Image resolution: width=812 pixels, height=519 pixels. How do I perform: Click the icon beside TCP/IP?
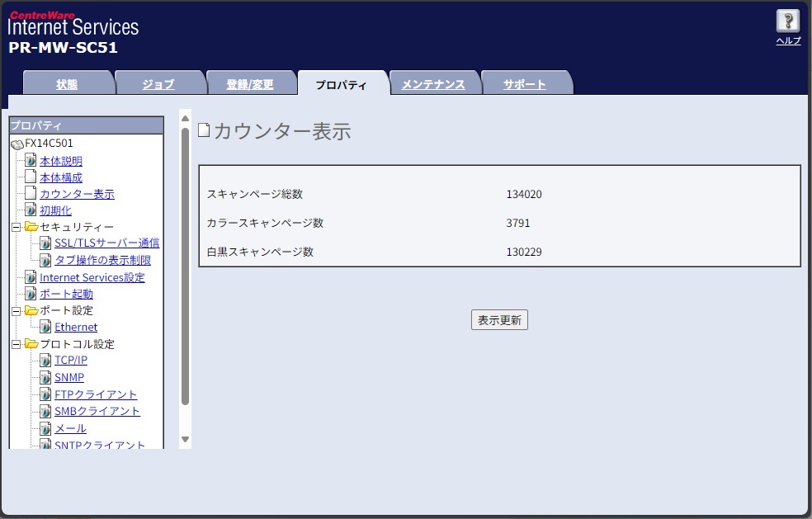click(x=46, y=360)
